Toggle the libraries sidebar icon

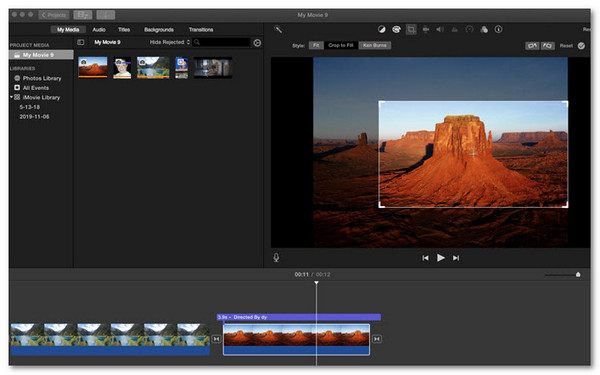pyautogui.click(x=80, y=42)
